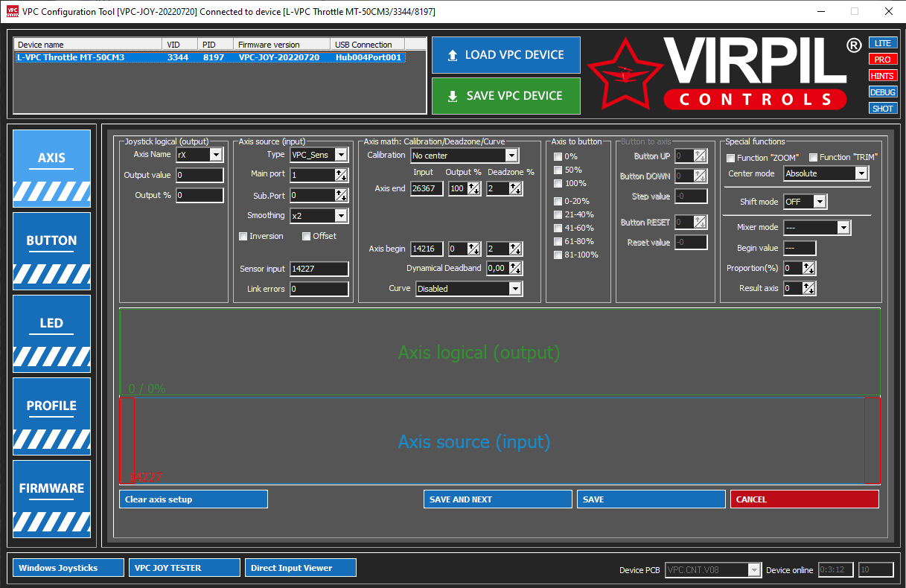Select L-VPC Throttle MT-50CM3 device row
Screen dimensions: 906x588
pos(210,57)
